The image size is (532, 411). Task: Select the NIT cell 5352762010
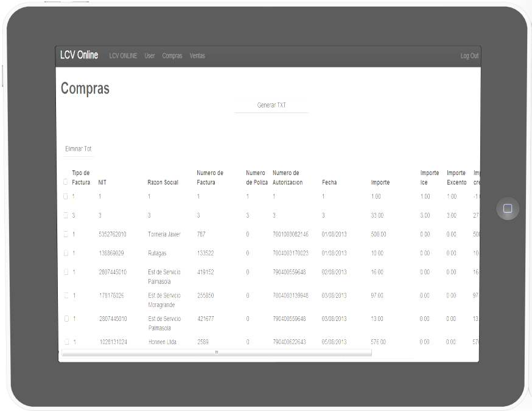click(113, 234)
